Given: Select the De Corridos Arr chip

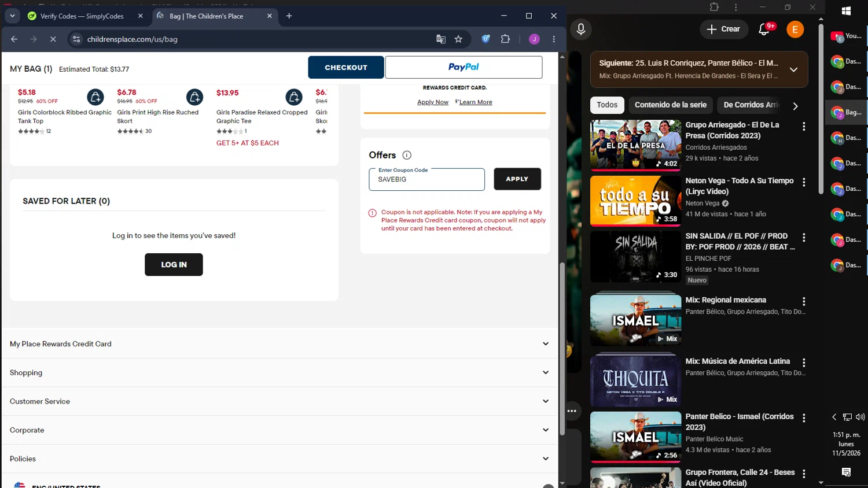Looking at the screenshot, I should pos(751,105).
